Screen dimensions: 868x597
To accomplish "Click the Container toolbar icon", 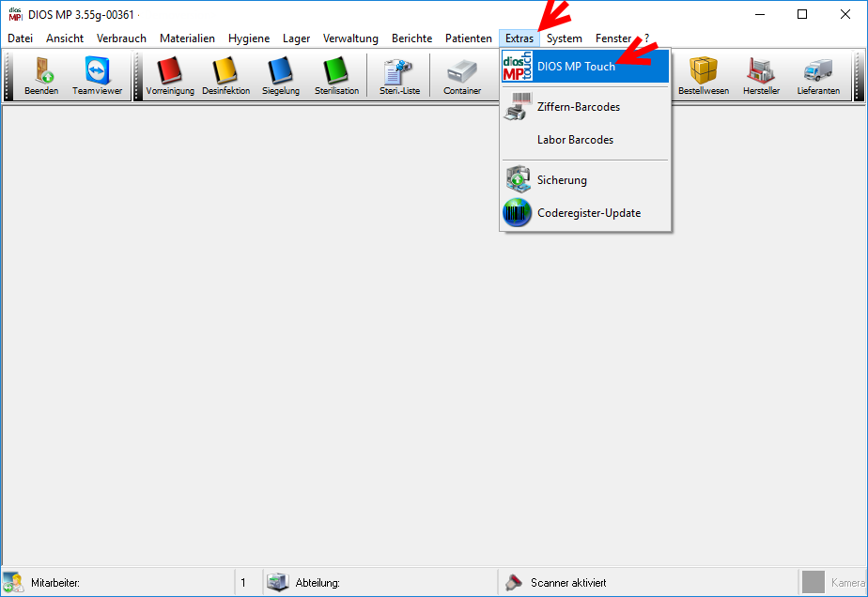I will (x=462, y=72).
